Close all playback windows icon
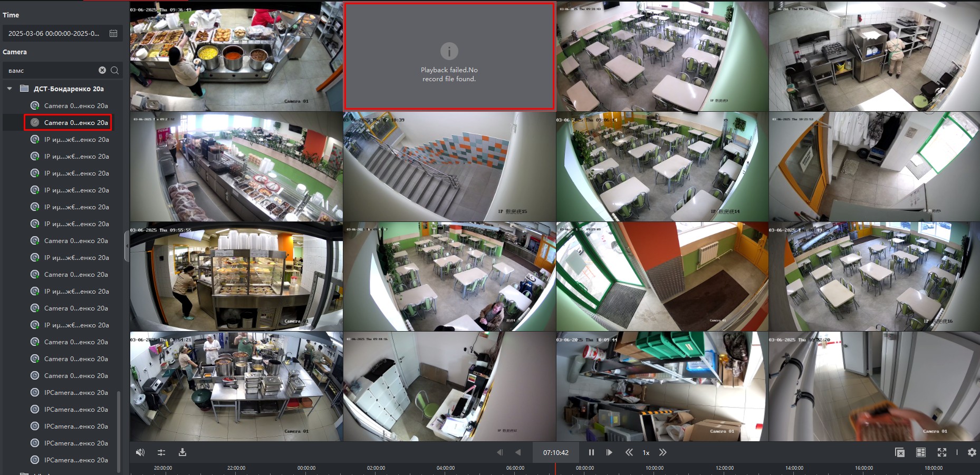Screen dimensions: 980x475 900,452
